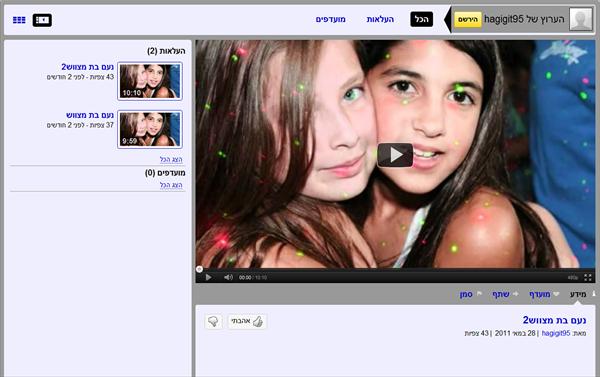Play the video from the control bar
Screen dimensions: 600x377
208,277
